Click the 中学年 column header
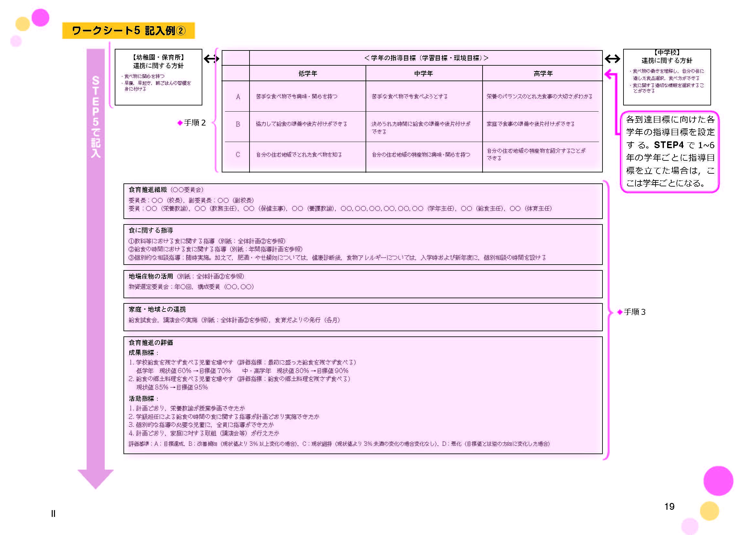Viewport: 756px width, 535px height. click(x=423, y=73)
